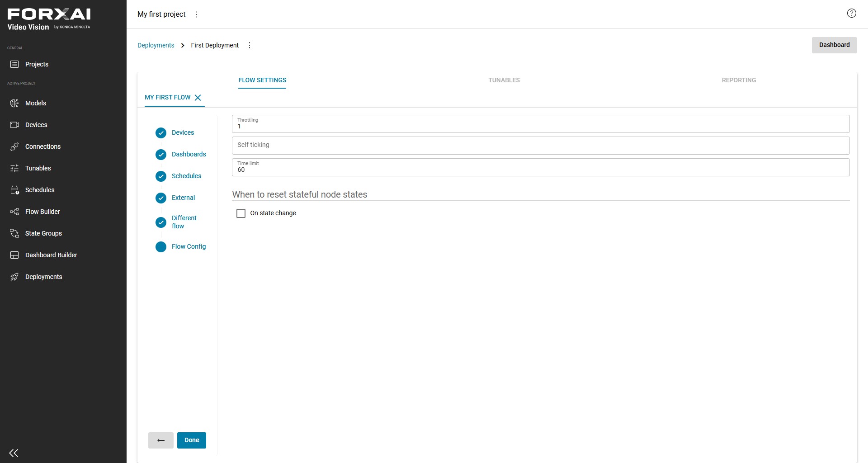Switch to REPORTING tab
868x463 pixels.
(x=739, y=80)
